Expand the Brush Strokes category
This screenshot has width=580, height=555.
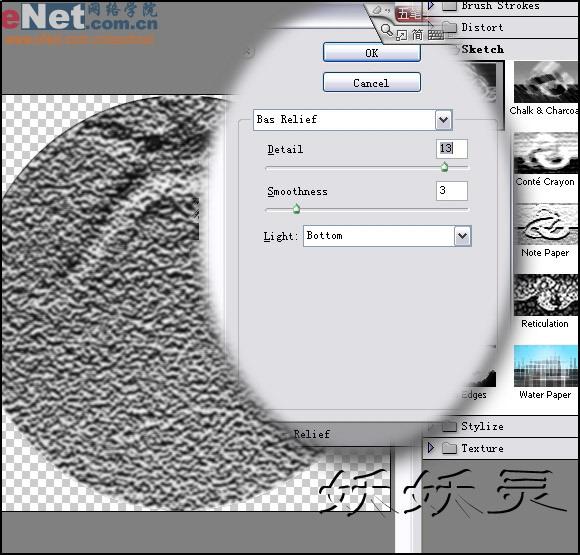click(431, 5)
